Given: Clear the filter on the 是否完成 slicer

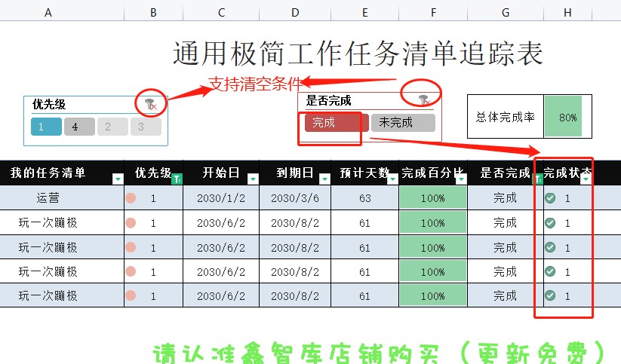Looking at the screenshot, I should (x=424, y=100).
